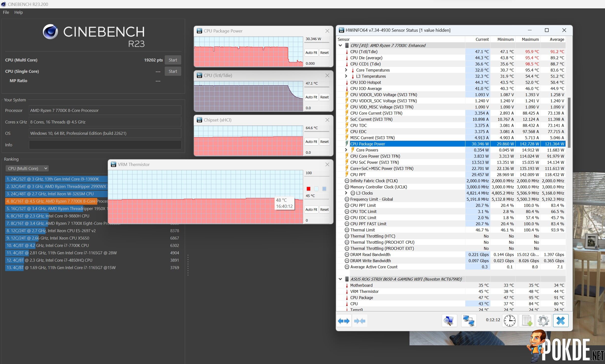Select ranking entry AMD Ryzen 7 7700X 8-Core
The image size is (605, 364).
click(x=57, y=201)
